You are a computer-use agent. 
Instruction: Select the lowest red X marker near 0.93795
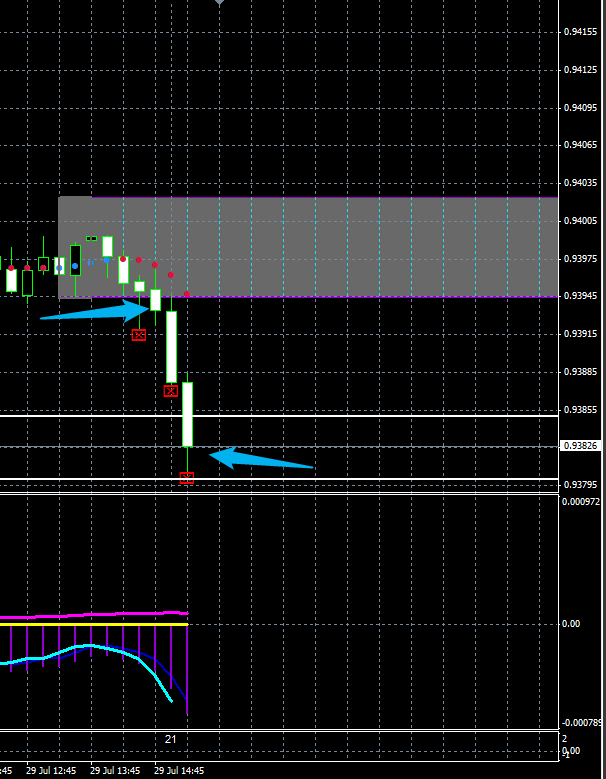pos(187,478)
